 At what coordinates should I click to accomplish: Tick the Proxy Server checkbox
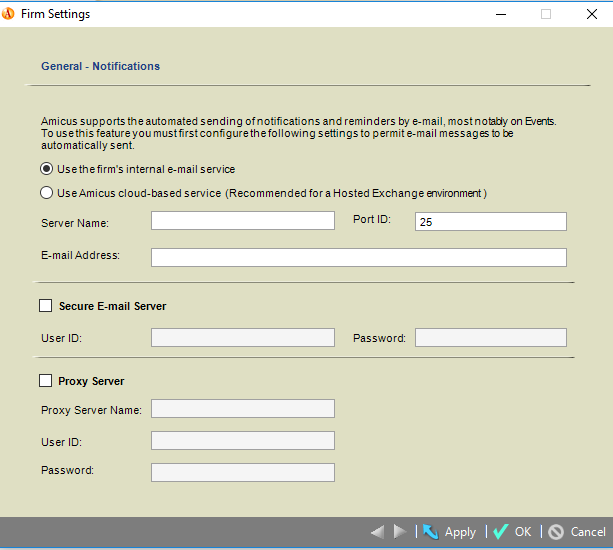tap(46, 381)
